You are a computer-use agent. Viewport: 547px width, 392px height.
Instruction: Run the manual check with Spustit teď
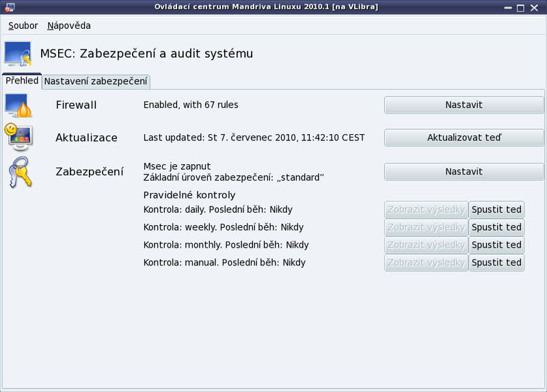click(x=496, y=263)
